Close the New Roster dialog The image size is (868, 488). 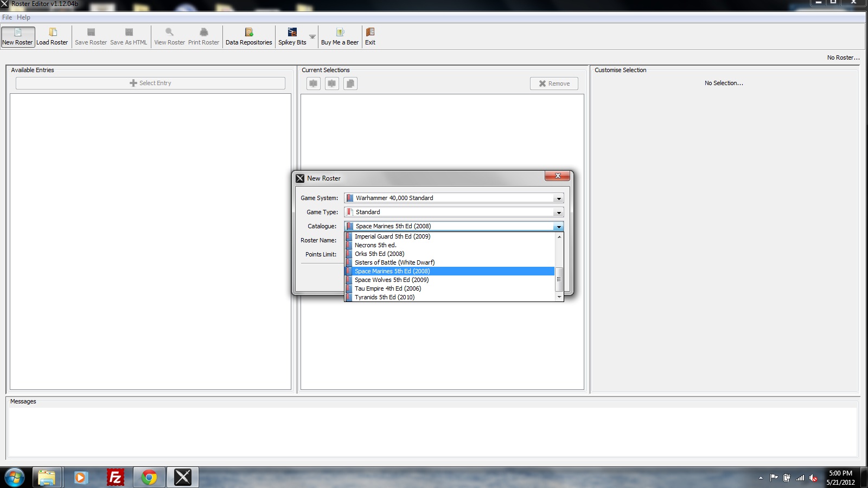(x=558, y=176)
